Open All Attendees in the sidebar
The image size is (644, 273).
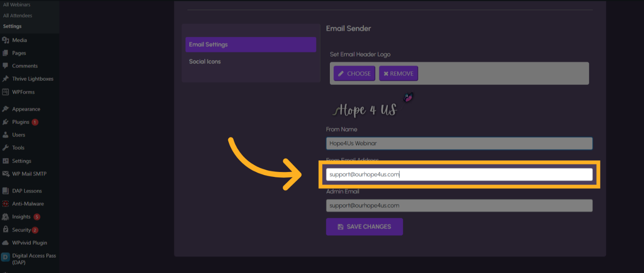(18, 16)
